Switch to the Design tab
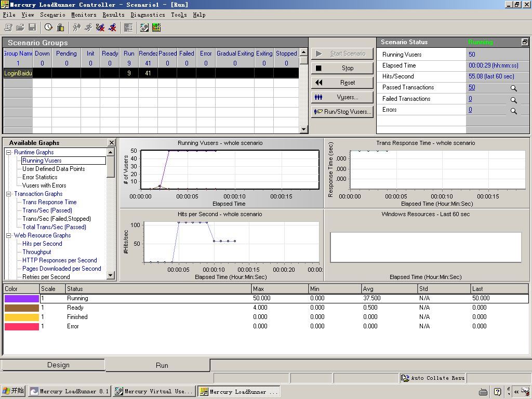This screenshot has height=399, width=532. point(58,365)
